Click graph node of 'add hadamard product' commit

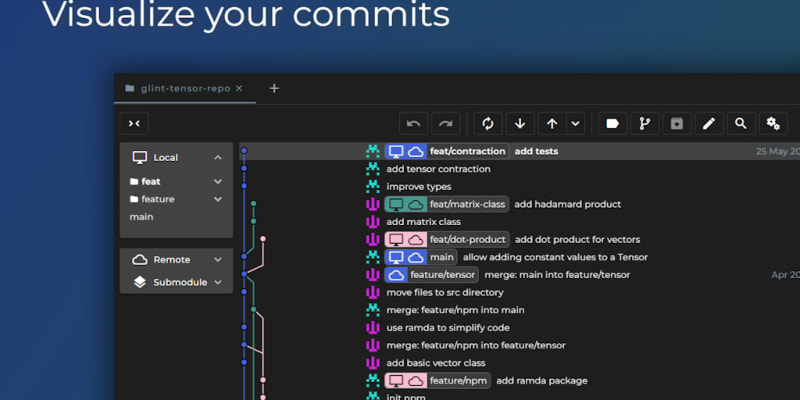click(254, 204)
